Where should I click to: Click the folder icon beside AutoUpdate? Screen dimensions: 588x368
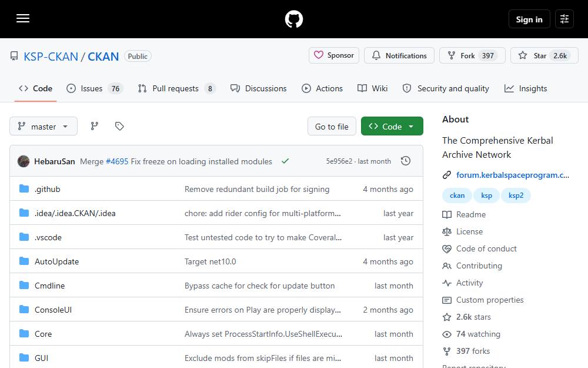tap(24, 261)
